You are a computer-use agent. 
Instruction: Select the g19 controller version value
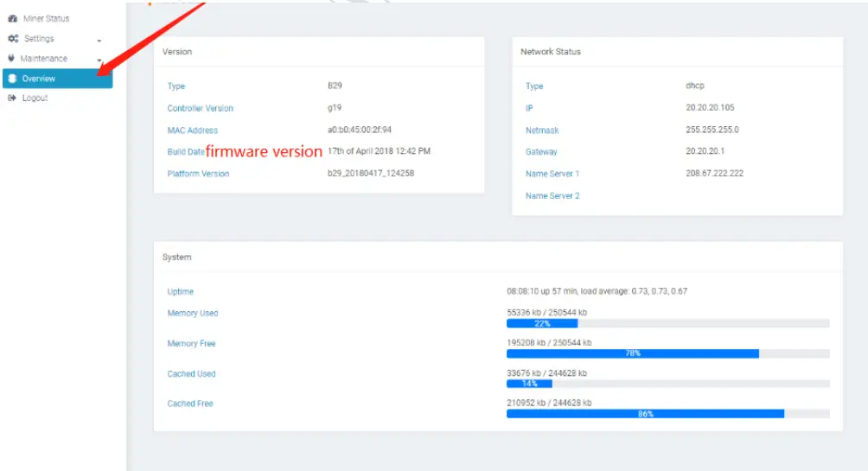pyautogui.click(x=335, y=108)
